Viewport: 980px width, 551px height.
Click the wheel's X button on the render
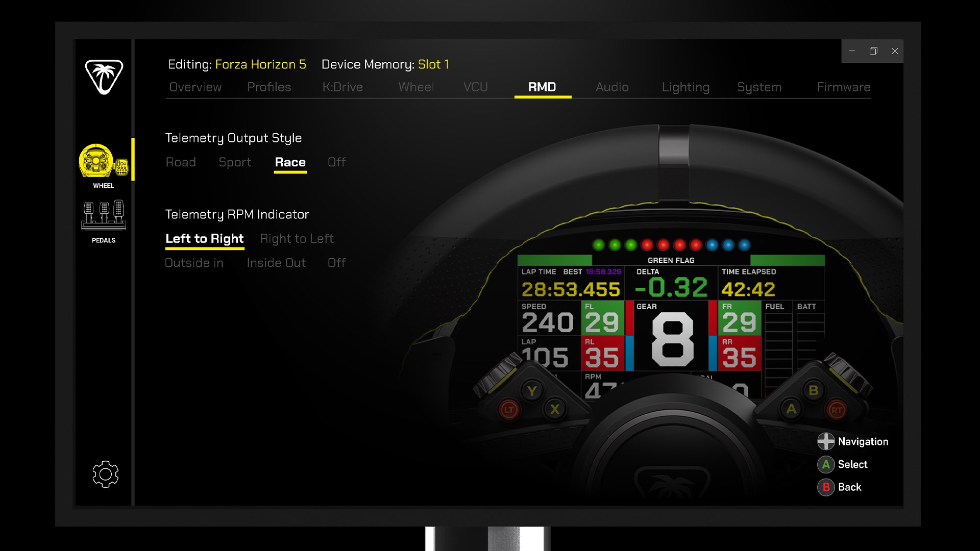pyautogui.click(x=554, y=408)
